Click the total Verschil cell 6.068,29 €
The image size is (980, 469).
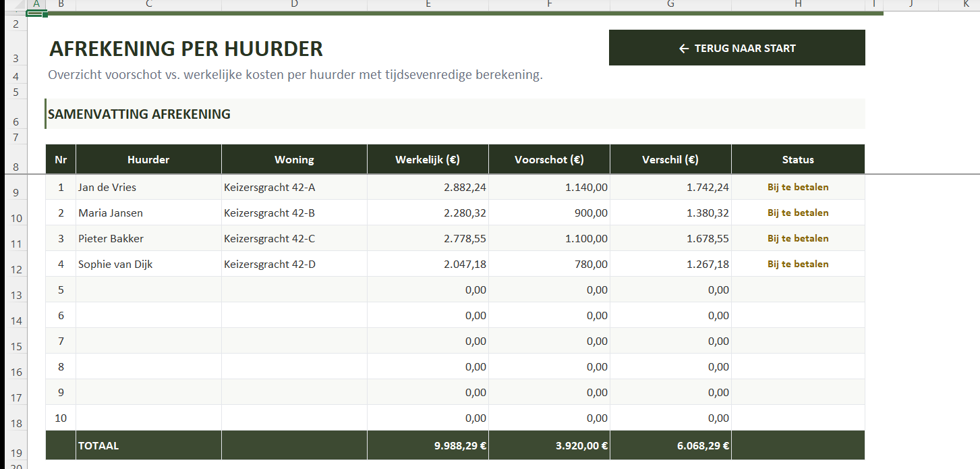(670, 445)
